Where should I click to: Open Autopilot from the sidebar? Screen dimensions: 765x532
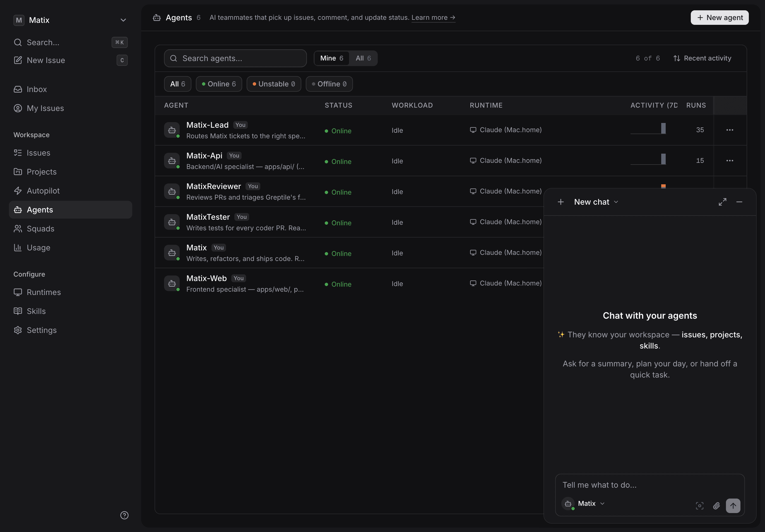70,191
